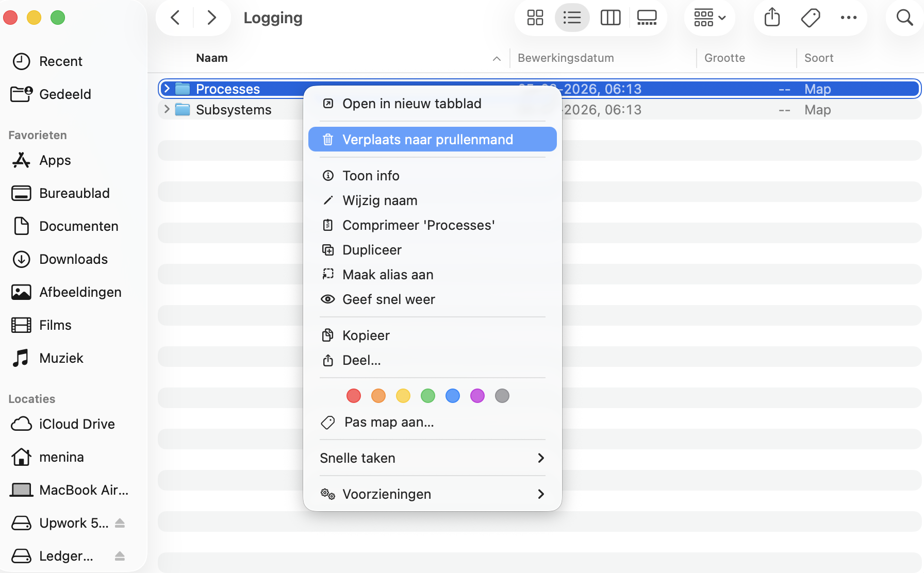Expand the Subsystems folder disclosure triangle
The image size is (924, 573).
(x=167, y=109)
